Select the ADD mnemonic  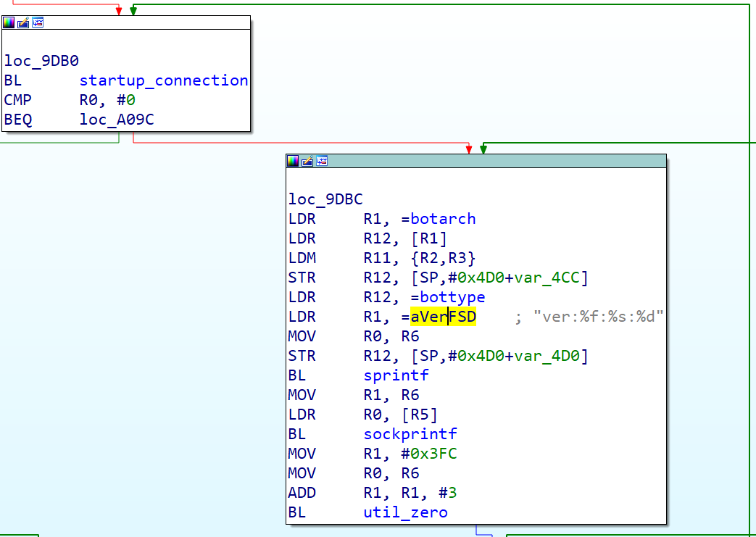click(x=302, y=493)
